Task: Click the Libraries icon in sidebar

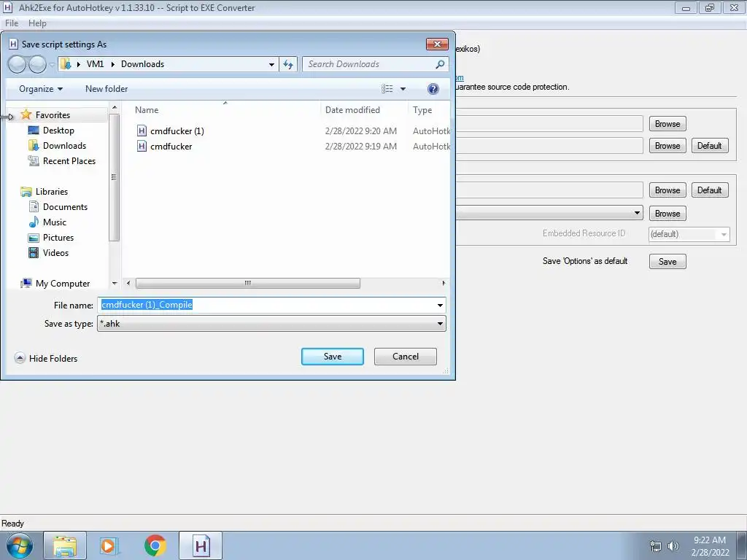Action: click(x=26, y=192)
